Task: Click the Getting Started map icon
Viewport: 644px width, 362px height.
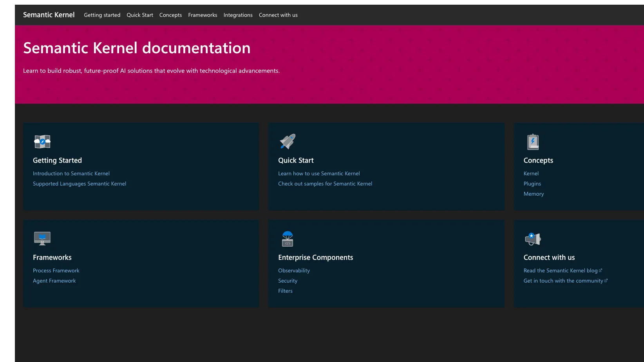Action: pyautogui.click(x=42, y=142)
